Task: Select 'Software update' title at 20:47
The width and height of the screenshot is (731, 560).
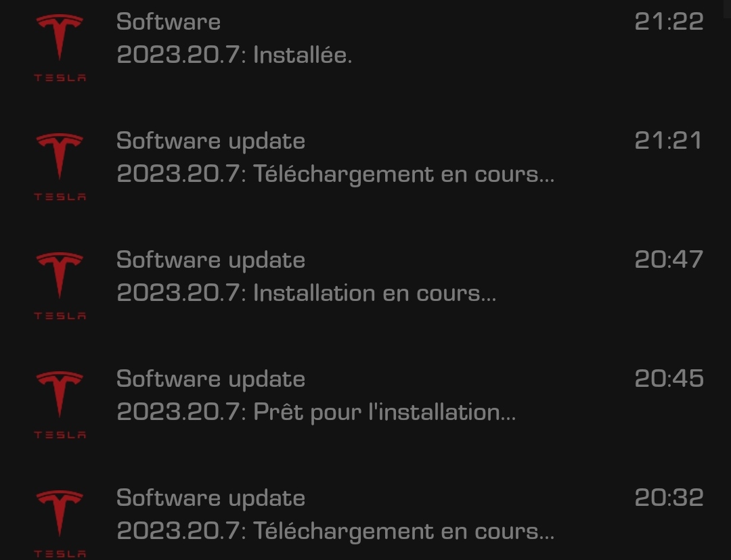Action: point(211,260)
